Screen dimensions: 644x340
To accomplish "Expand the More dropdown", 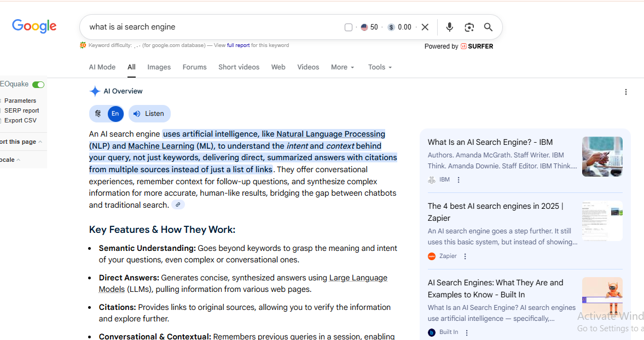I will click(343, 67).
